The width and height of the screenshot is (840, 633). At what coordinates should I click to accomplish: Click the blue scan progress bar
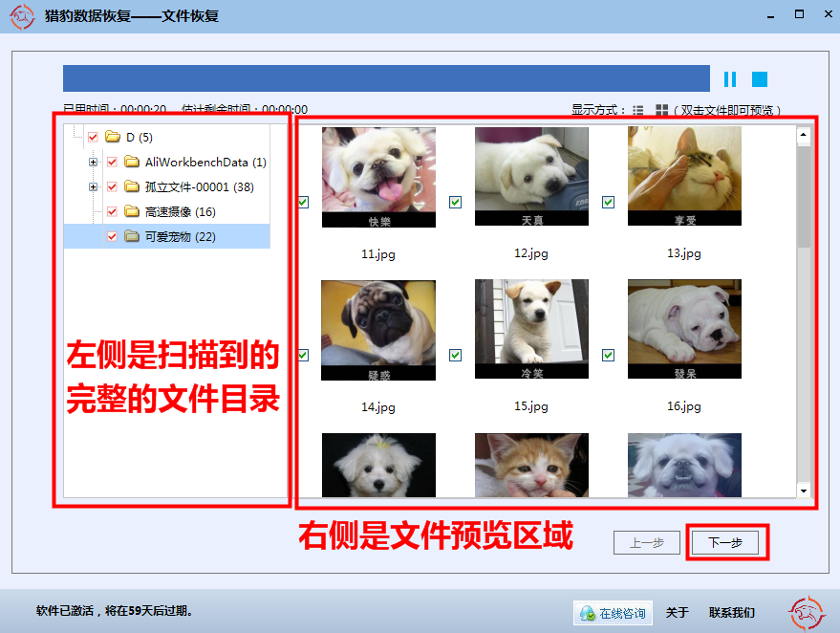[x=382, y=77]
